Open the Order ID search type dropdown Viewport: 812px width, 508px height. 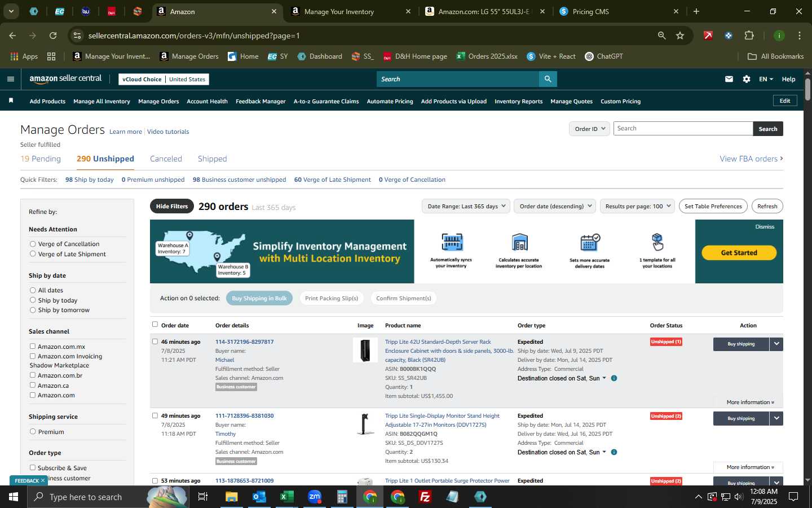(589, 129)
